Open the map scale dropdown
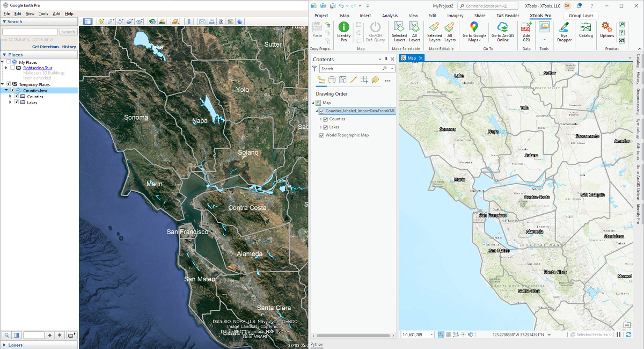The height and width of the screenshot is (349, 644). coord(431,335)
